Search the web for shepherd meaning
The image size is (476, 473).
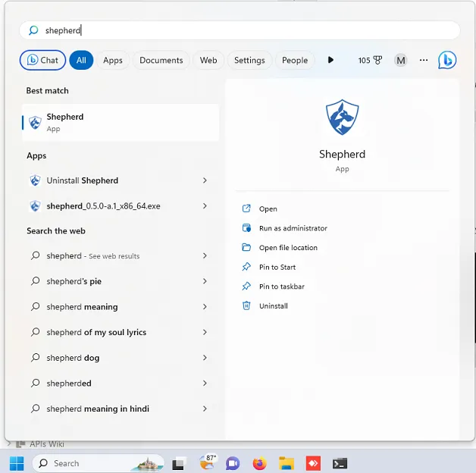point(121,307)
